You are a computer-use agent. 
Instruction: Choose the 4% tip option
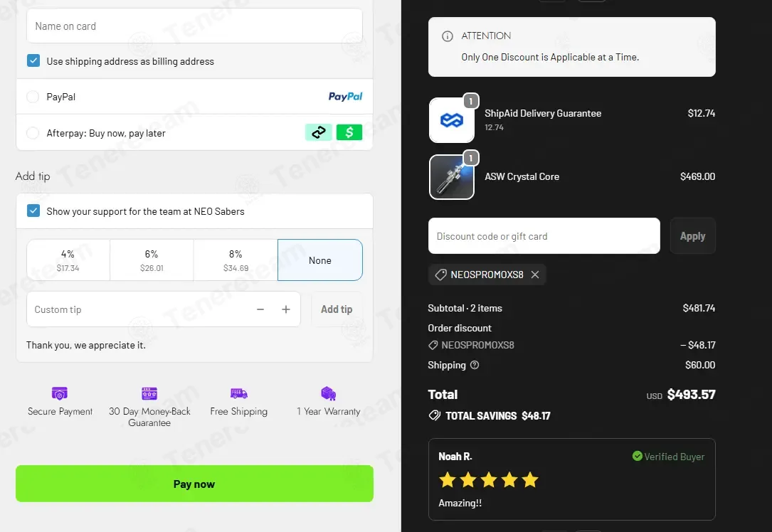(68, 260)
